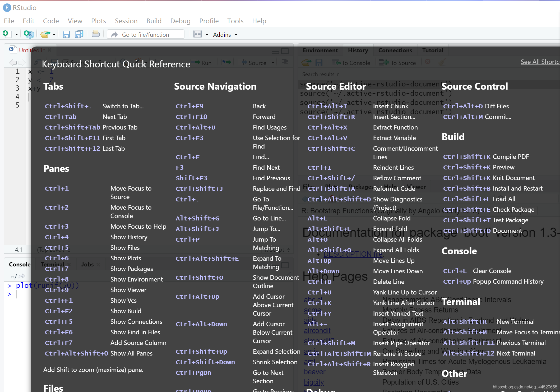Image resolution: width=560 pixels, height=392 pixels.
Task: Click the editor forward navigation arrow
Action: (x=22, y=63)
